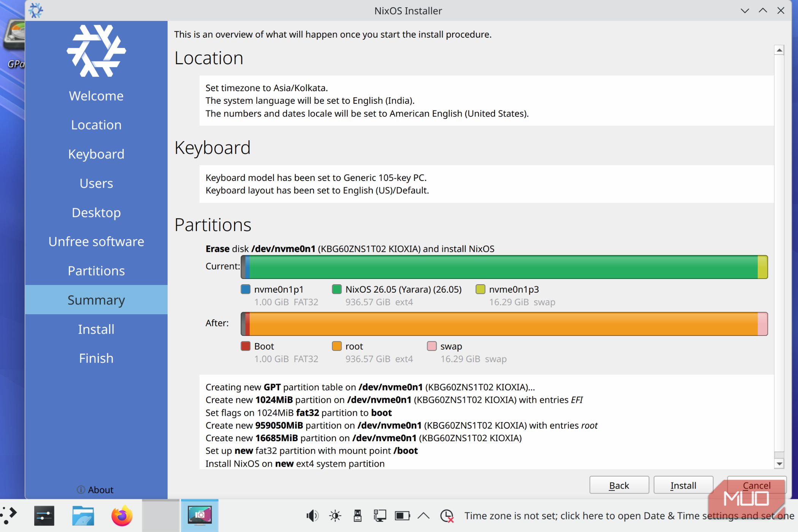Click the NixOS 26.05 green legend swatch
This screenshot has width=798, height=532.
click(337, 289)
